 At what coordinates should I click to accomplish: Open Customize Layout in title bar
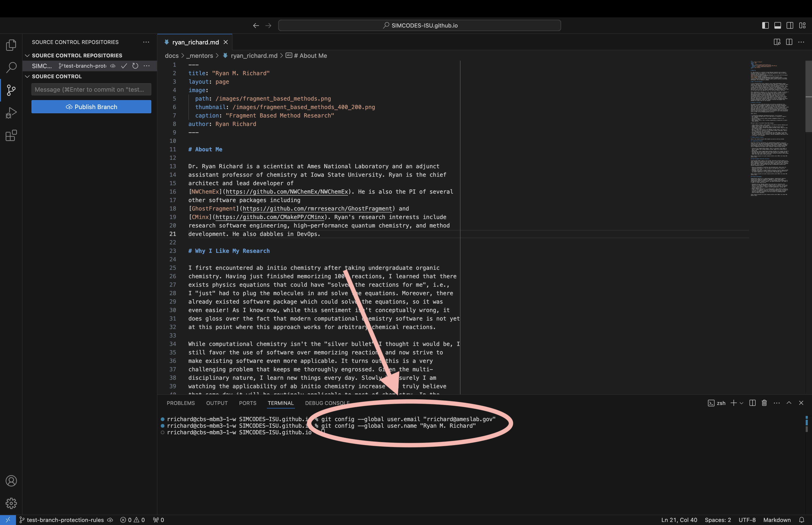click(802, 26)
